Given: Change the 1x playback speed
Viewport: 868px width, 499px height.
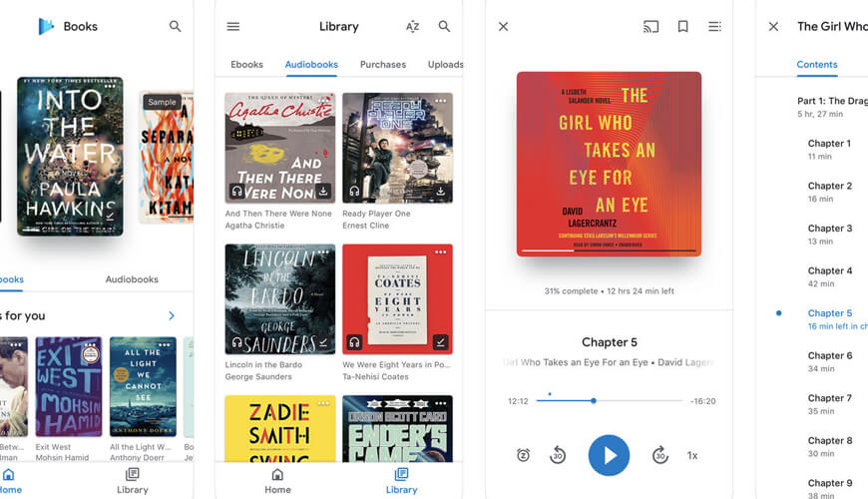Looking at the screenshot, I should (x=692, y=455).
